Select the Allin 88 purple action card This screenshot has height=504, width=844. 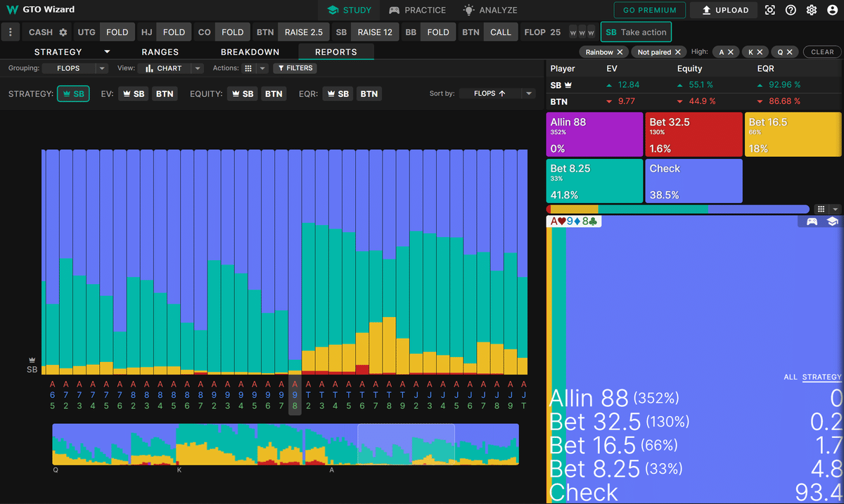[594, 134]
